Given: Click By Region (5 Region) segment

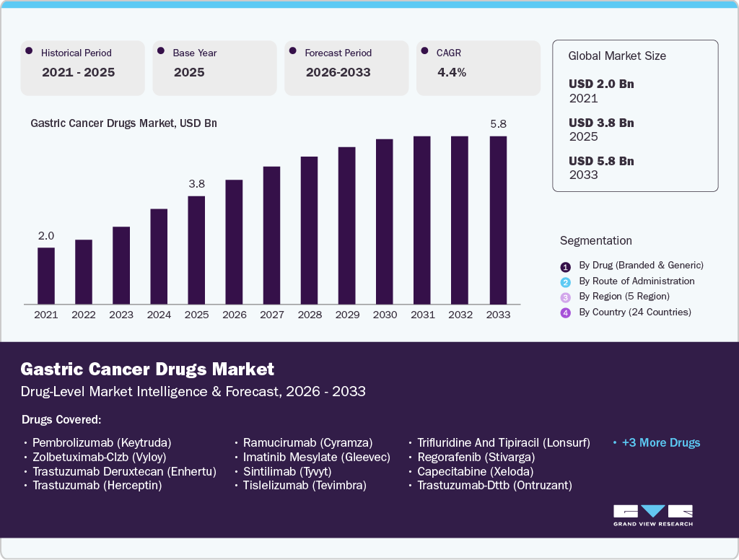Looking at the screenshot, I should [624, 296].
